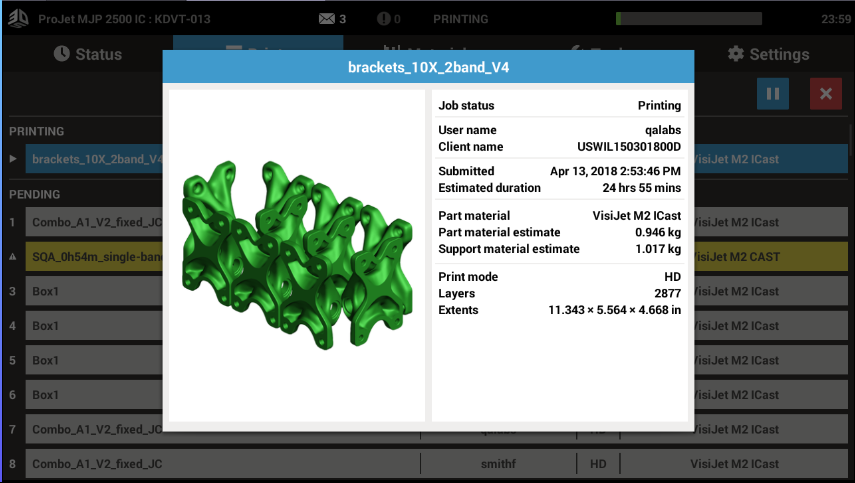Click the green brackets 3D preview thumbnail
The height and width of the screenshot is (483, 855).
point(297,255)
